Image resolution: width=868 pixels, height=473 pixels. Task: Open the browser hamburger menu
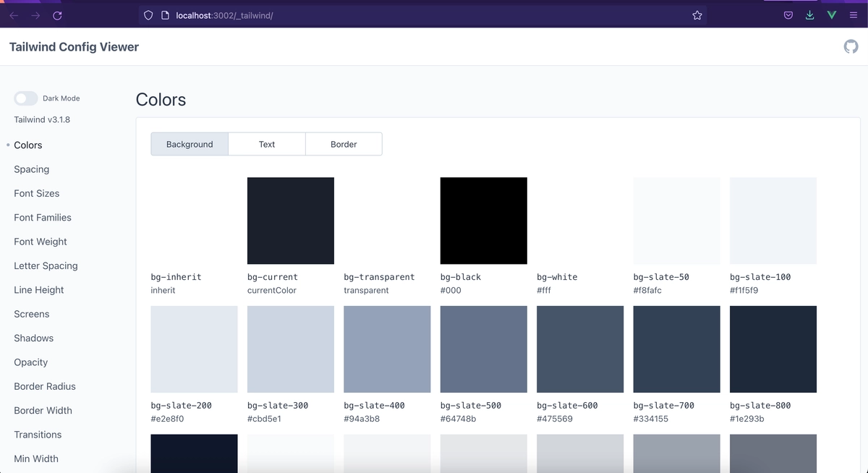click(854, 14)
